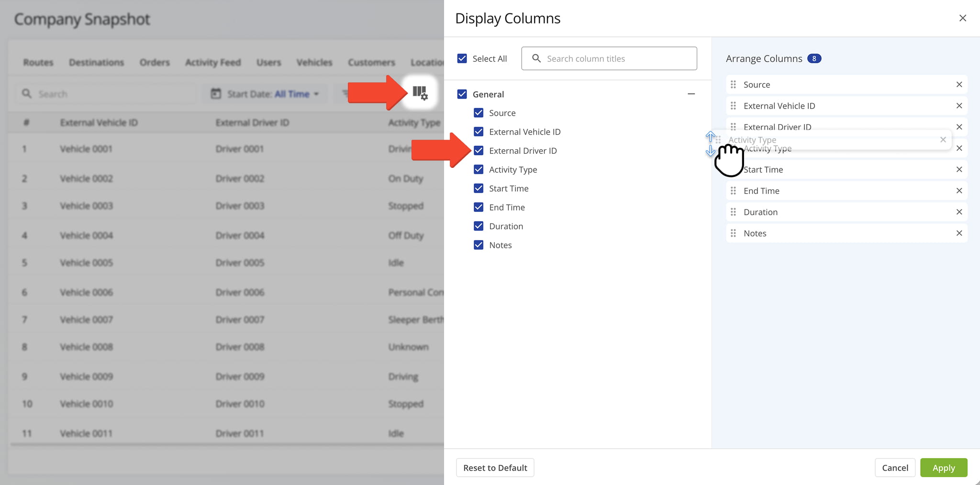The height and width of the screenshot is (485, 980).
Task: Click the Vehicle 0011 cell
Action: click(86, 433)
